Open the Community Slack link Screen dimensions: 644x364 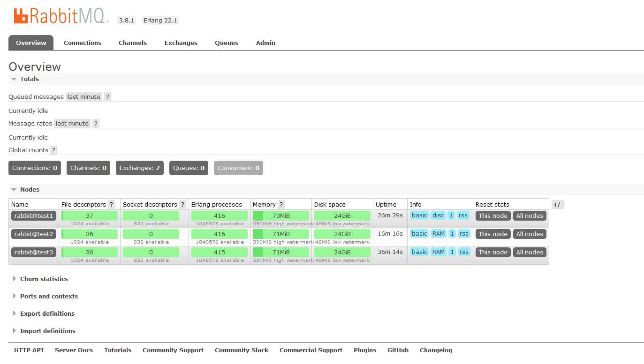[x=242, y=350]
